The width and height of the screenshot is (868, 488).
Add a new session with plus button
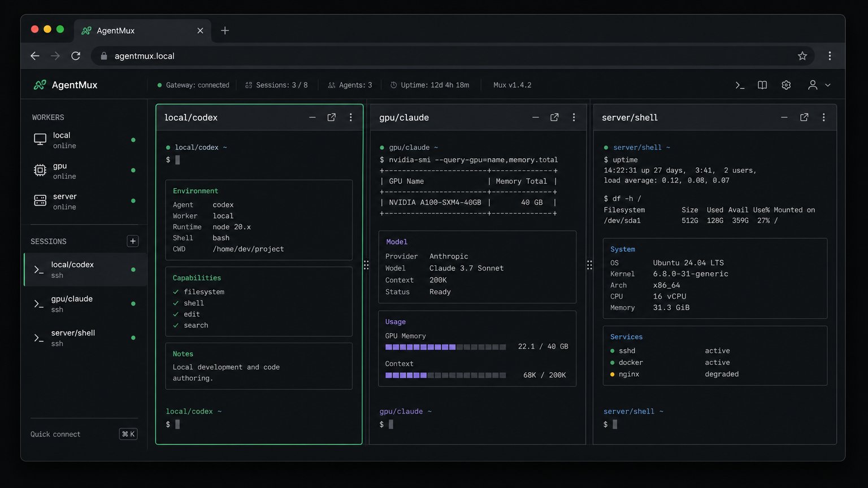click(x=133, y=241)
